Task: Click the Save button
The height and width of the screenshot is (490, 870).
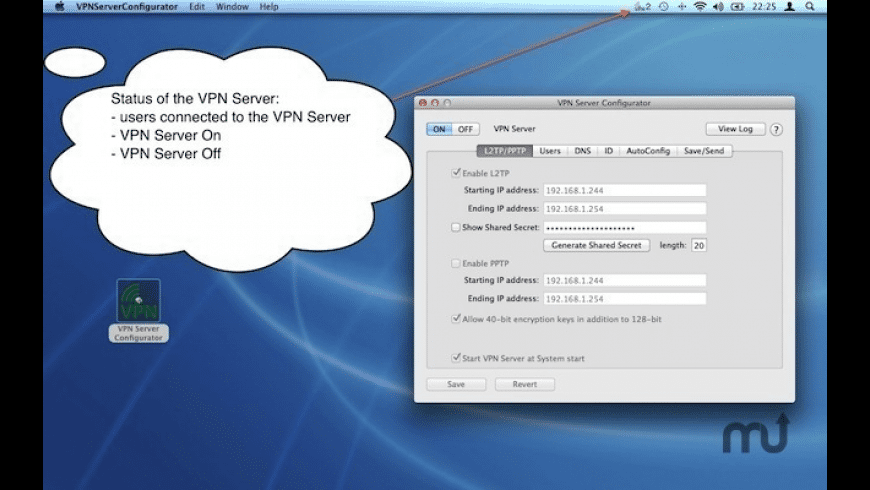Action: 456,384
